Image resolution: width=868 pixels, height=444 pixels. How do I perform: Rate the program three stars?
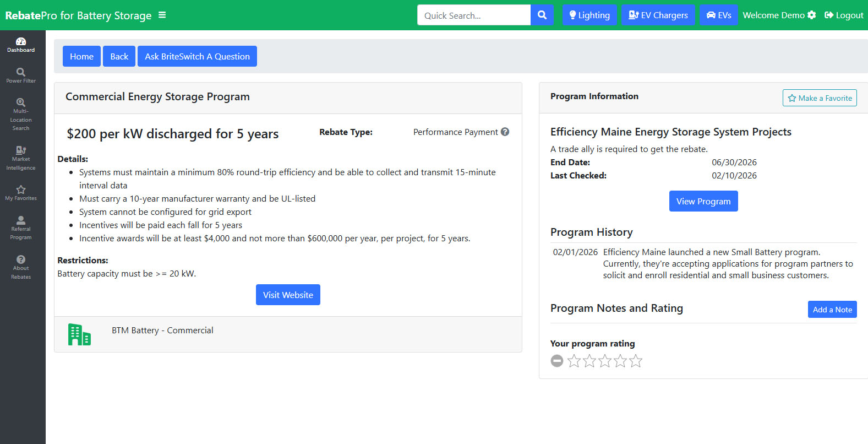[605, 361]
